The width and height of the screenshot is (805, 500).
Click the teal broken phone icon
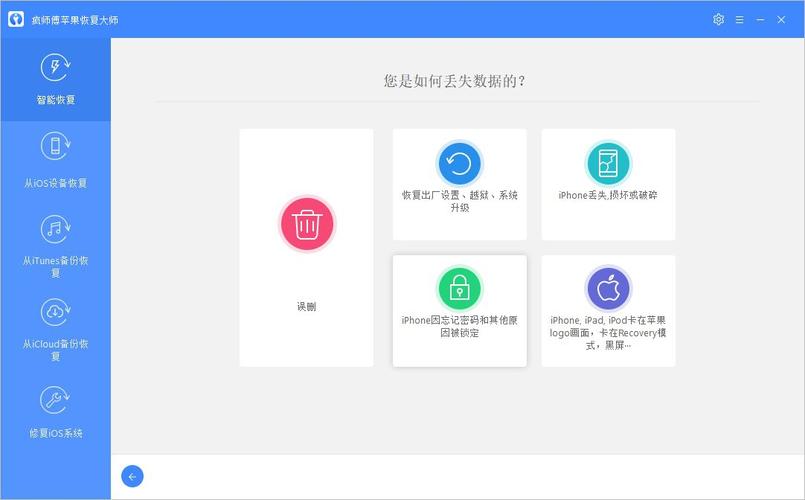(608, 164)
